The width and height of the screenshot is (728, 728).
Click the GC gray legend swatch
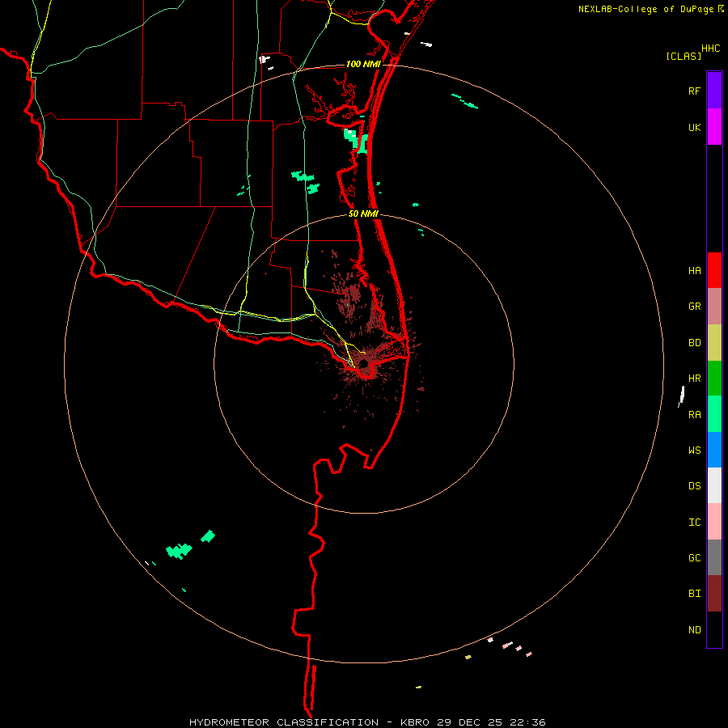714,557
